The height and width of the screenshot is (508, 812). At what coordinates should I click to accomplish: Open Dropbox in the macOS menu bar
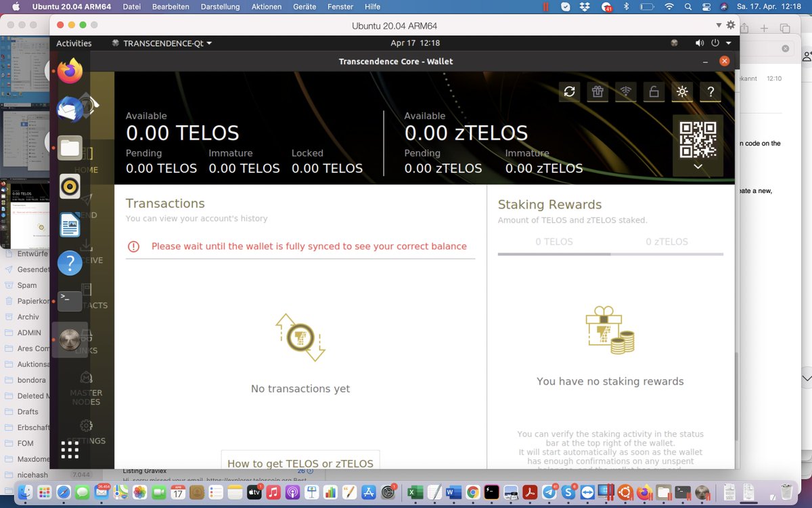tap(585, 7)
